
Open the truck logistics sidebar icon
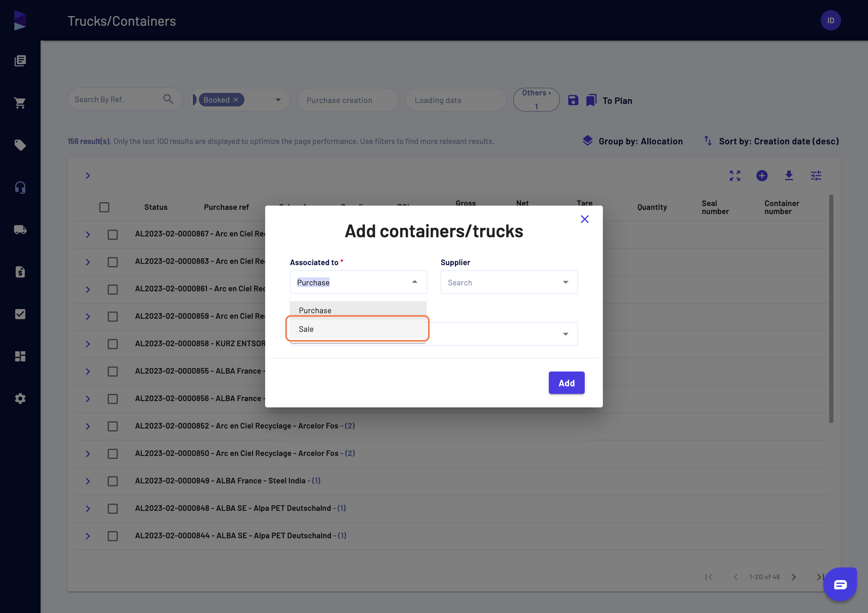point(20,230)
